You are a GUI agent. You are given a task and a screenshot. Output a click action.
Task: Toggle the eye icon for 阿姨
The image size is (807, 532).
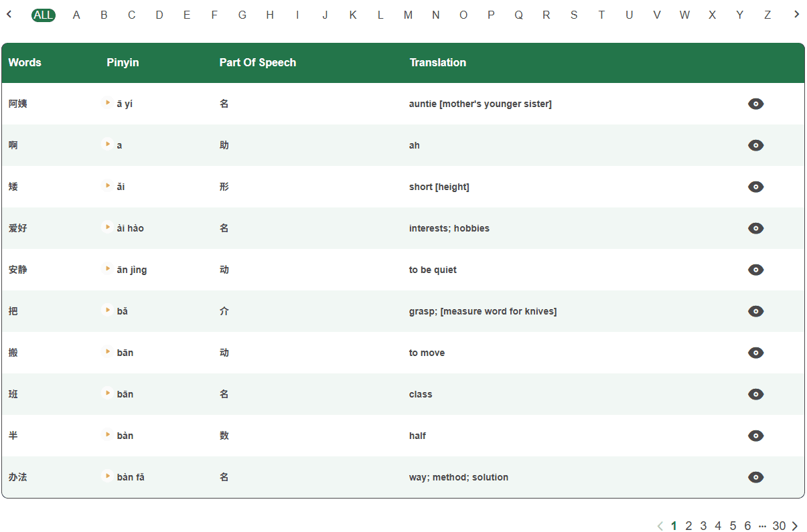point(755,104)
